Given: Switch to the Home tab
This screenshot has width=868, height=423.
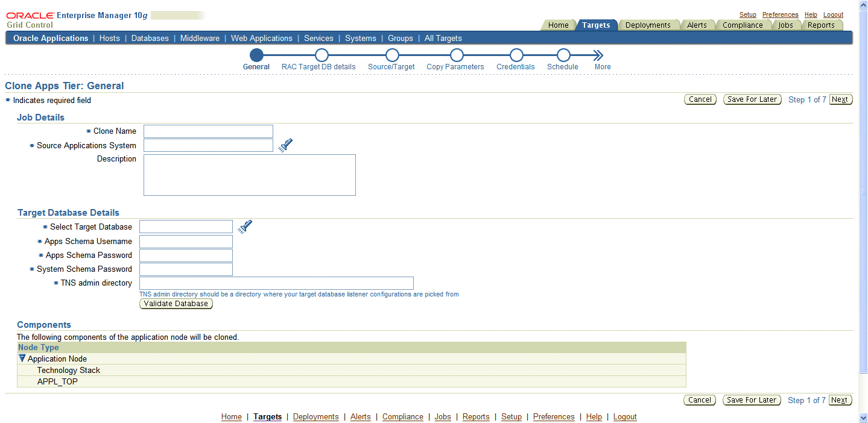Looking at the screenshot, I should [558, 25].
